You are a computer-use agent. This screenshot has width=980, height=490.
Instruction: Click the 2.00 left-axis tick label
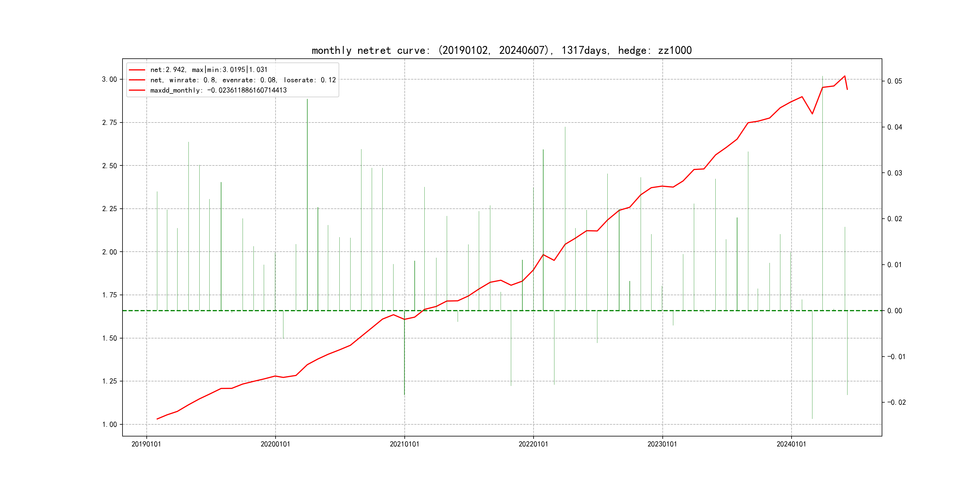[x=109, y=252]
